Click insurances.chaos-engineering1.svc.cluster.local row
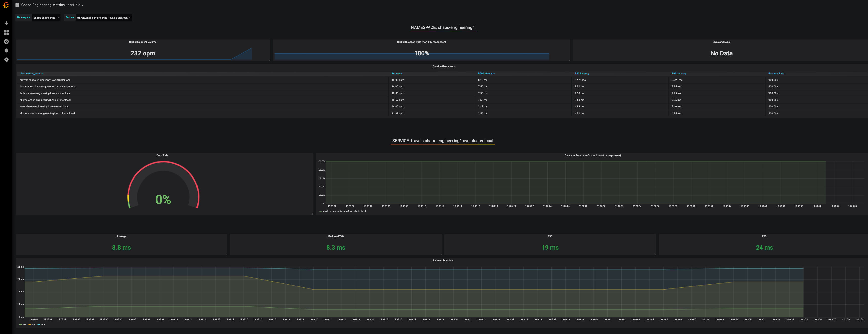This screenshot has height=334, width=868. coord(442,86)
